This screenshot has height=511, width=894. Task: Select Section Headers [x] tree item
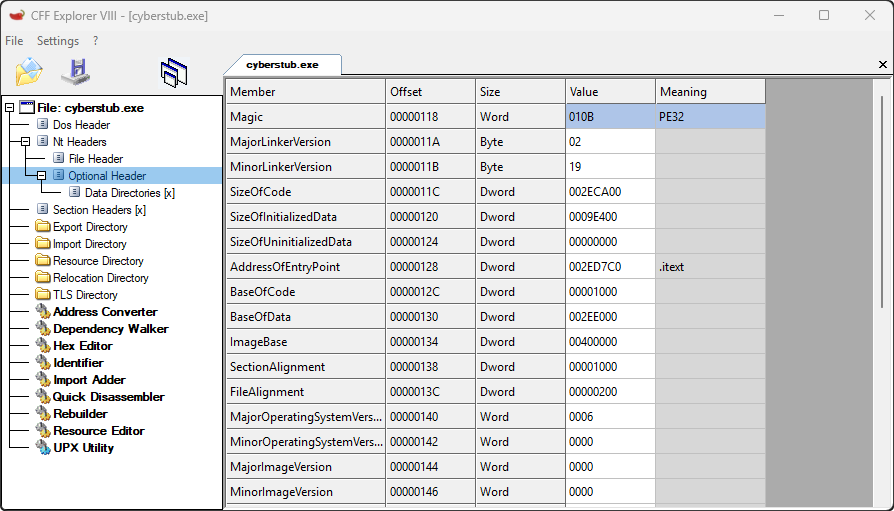tap(98, 210)
